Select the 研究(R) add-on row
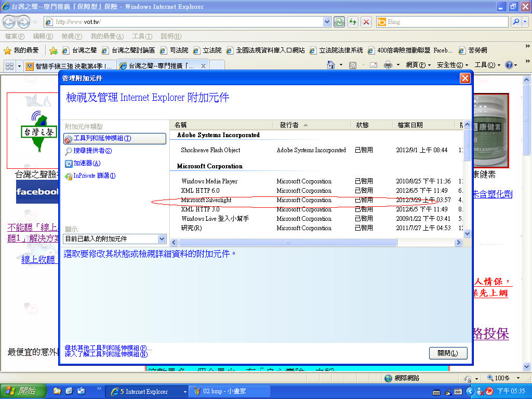This screenshot has height=399, width=532. pos(316,228)
